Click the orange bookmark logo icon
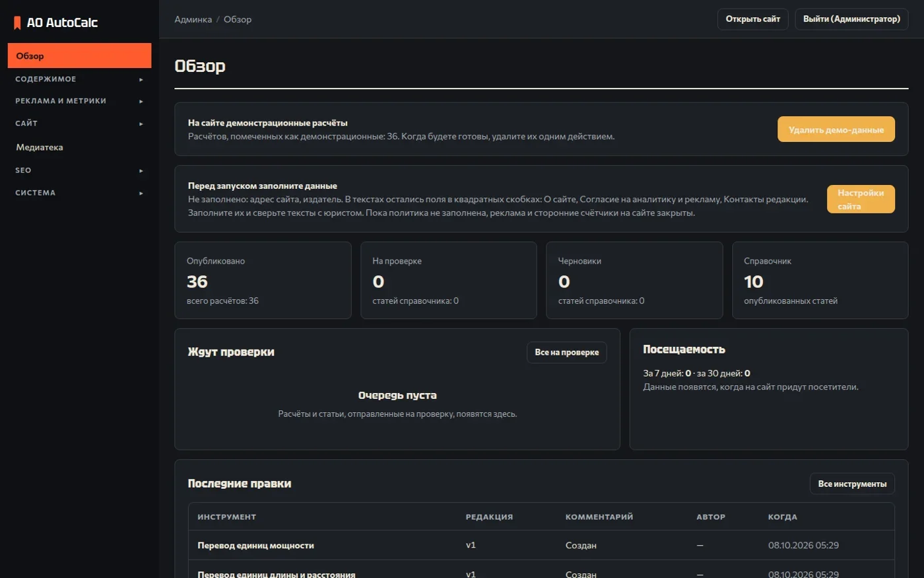Viewport: 924px width, 578px height. pyautogui.click(x=17, y=23)
